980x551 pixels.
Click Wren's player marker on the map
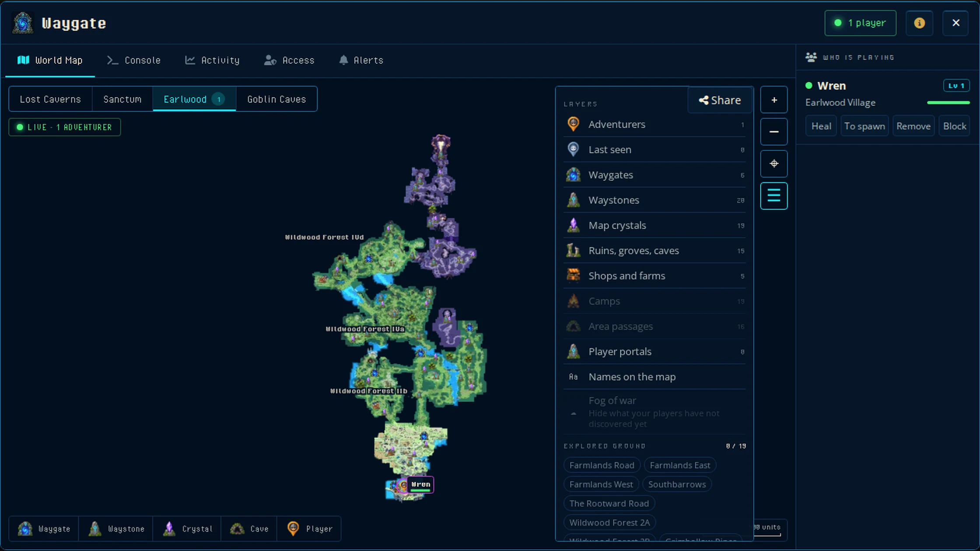tap(403, 485)
